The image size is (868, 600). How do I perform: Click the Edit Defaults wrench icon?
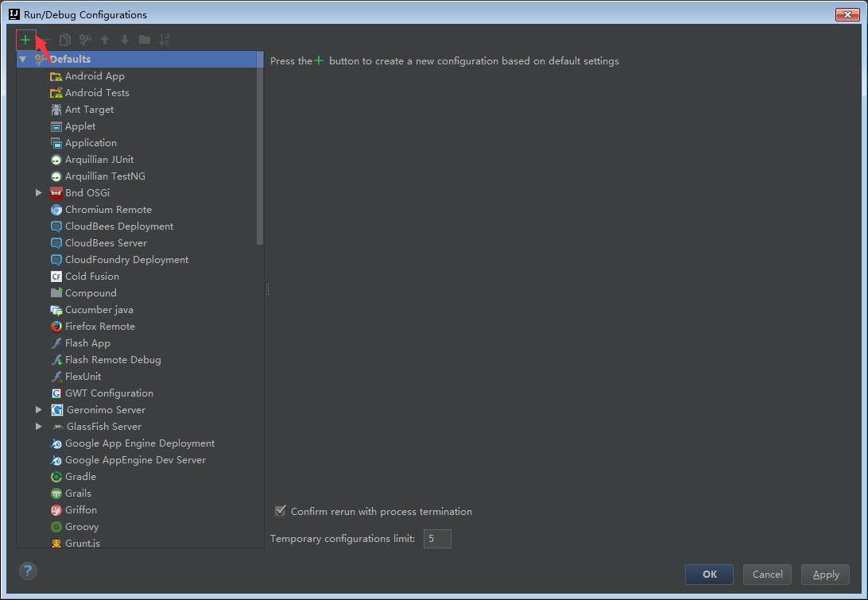pyautogui.click(x=85, y=39)
